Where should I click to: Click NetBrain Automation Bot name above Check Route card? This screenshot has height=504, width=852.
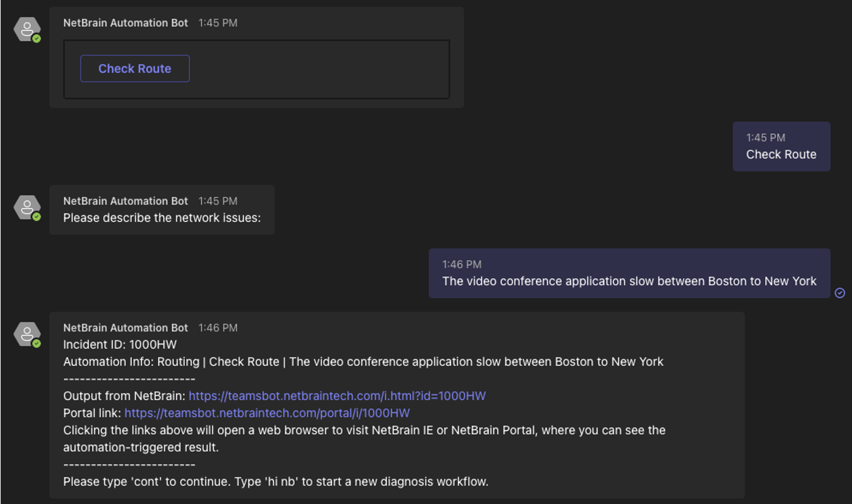(125, 23)
